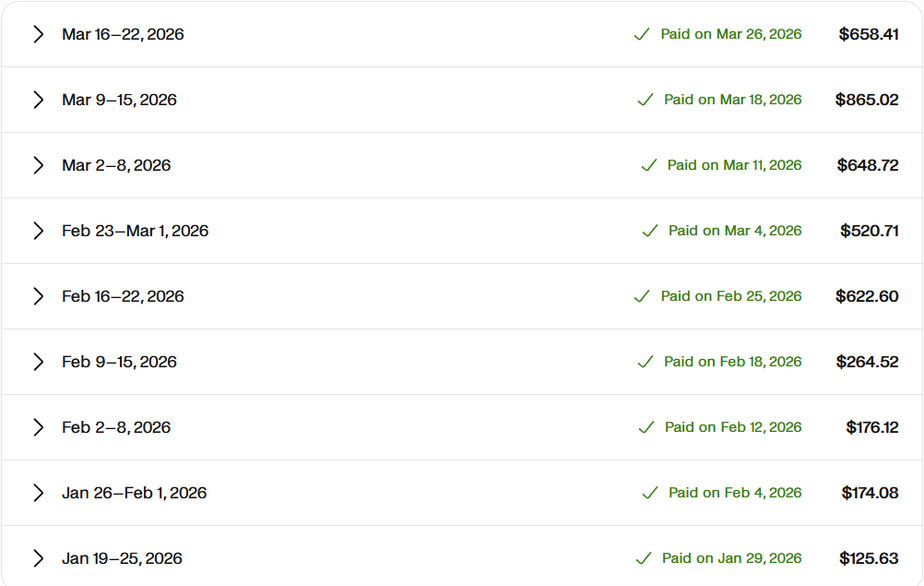924x586 pixels.
Task: Click checkmark icon beside Paid on Feb 12
Action: coord(646,427)
